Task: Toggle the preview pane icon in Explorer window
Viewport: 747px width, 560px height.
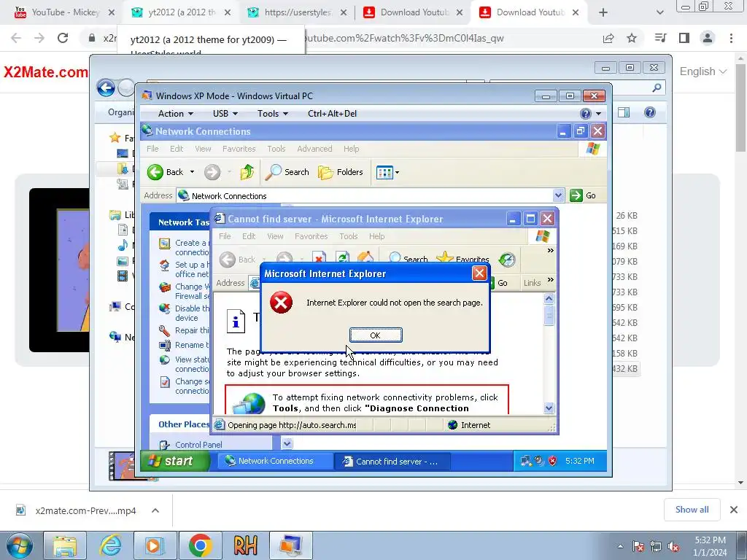Action: [x=624, y=112]
